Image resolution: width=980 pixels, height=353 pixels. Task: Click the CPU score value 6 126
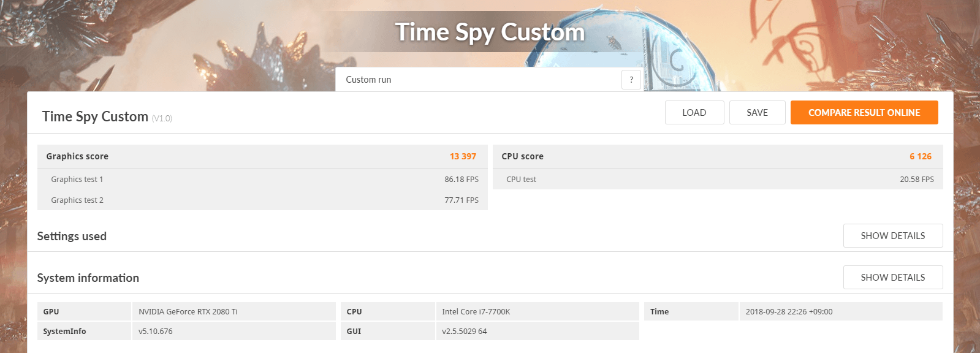[x=921, y=156]
